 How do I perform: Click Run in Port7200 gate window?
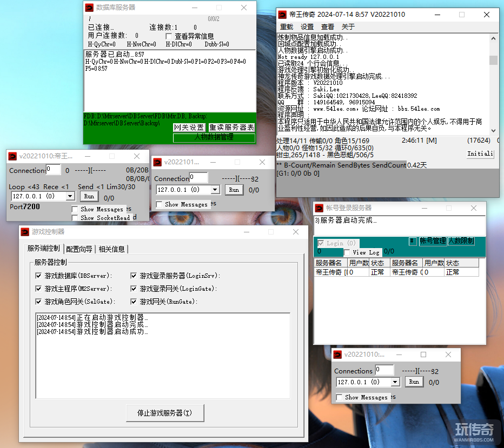89,196
